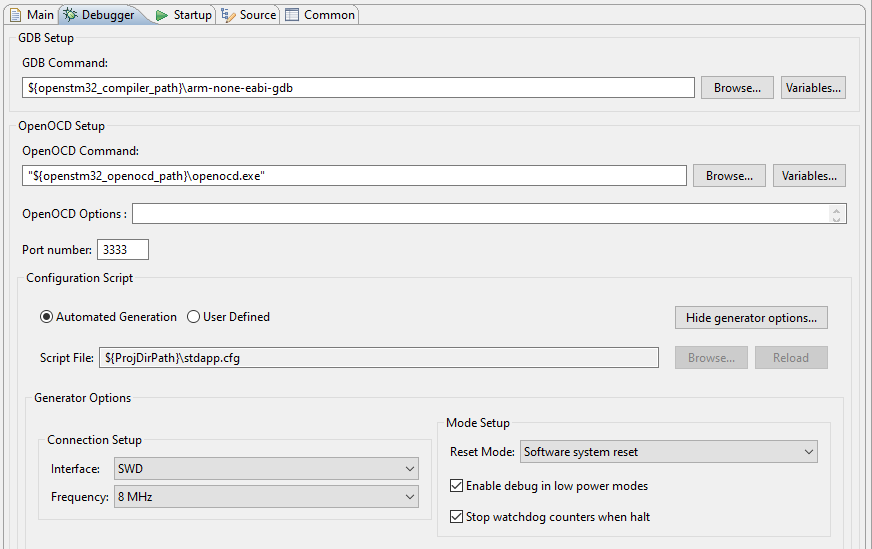Screen dimensions: 872x549
Task: Choose the User Defined radio option
Action: coord(194,317)
